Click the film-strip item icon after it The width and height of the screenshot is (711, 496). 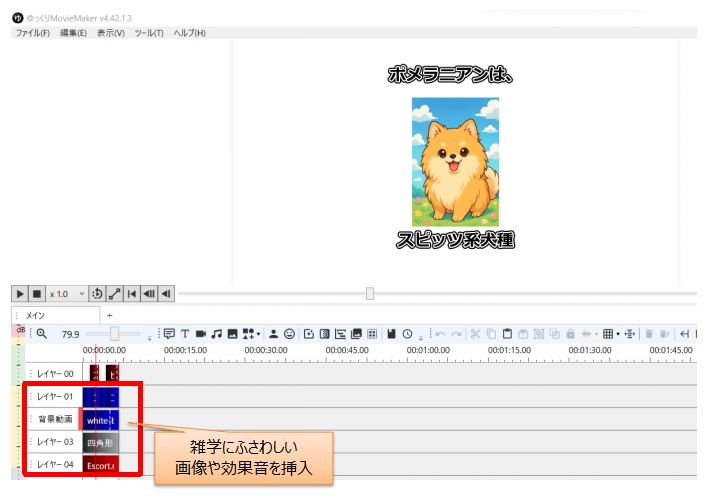pos(325,334)
